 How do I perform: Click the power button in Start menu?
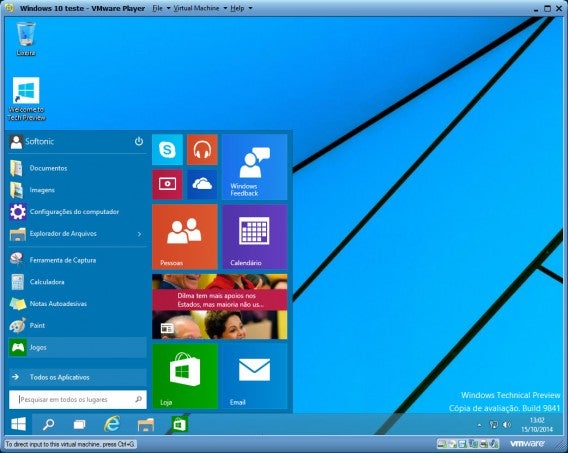(x=139, y=141)
